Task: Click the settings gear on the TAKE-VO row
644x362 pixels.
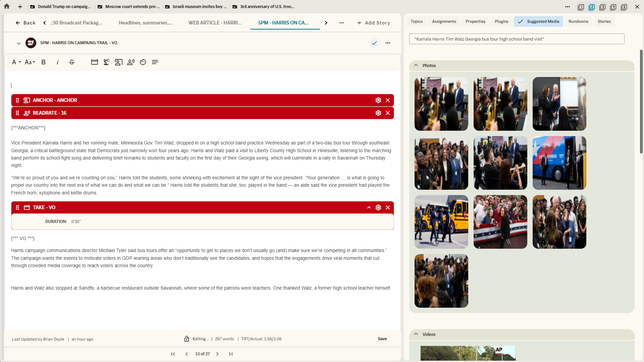Action: (x=378, y=207)
